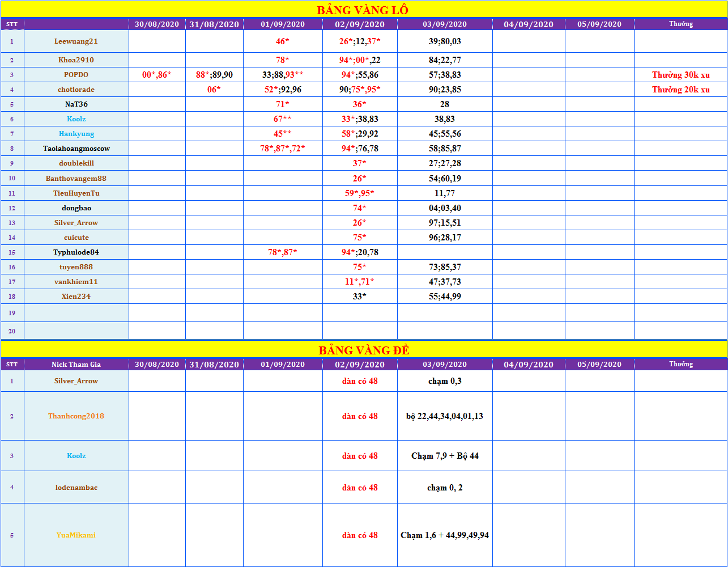Select cell 11*,71*
Viewport: 728px width, 567px height.
tap(360, 282)
